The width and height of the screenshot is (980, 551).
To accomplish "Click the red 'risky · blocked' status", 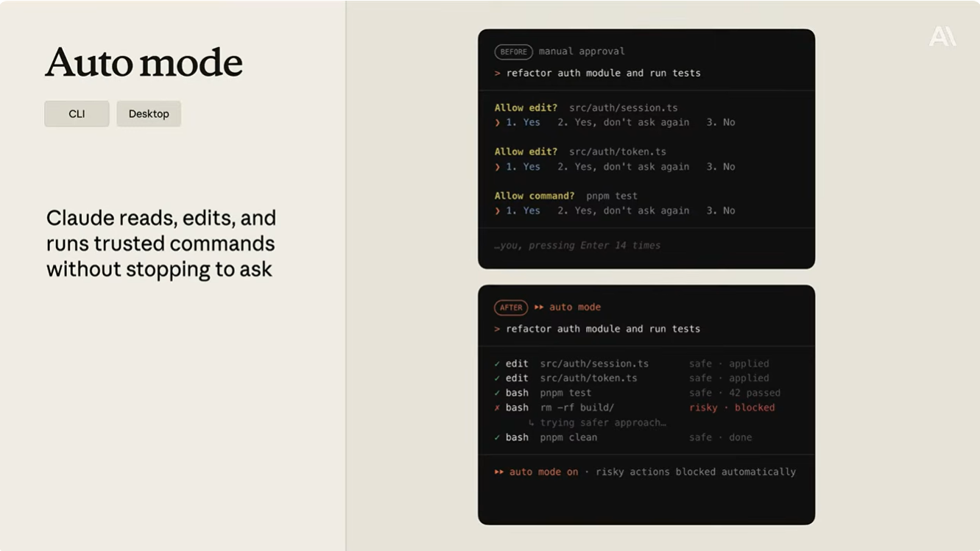I will tap(732, 408).
